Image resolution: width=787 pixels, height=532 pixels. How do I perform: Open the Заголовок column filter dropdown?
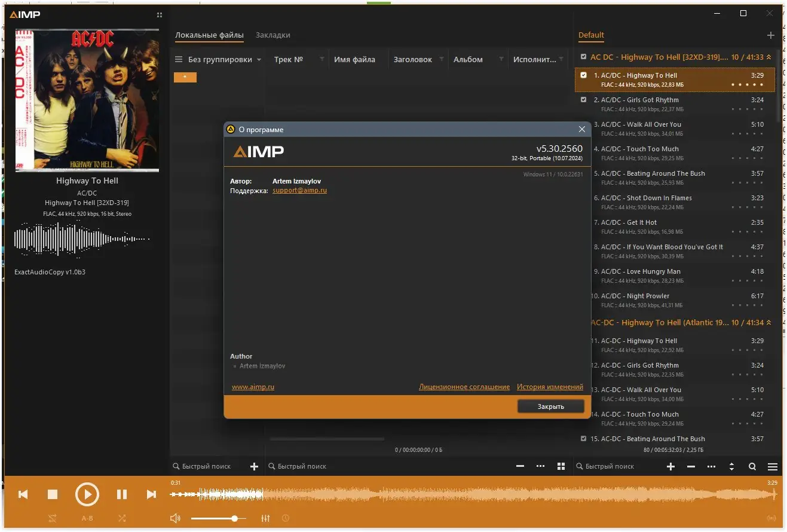441,59
